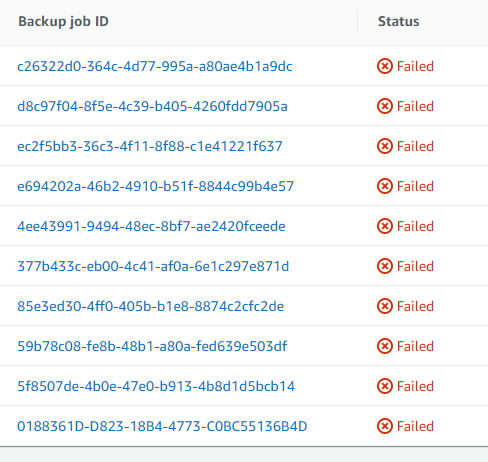
Task: Click the Status column header
Action: [398, 22]
